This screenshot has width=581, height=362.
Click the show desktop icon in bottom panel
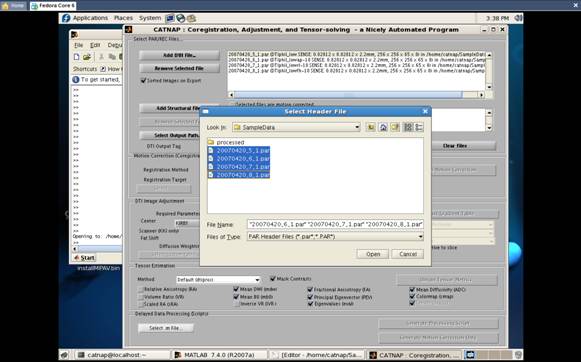click(x=64, y=355)
